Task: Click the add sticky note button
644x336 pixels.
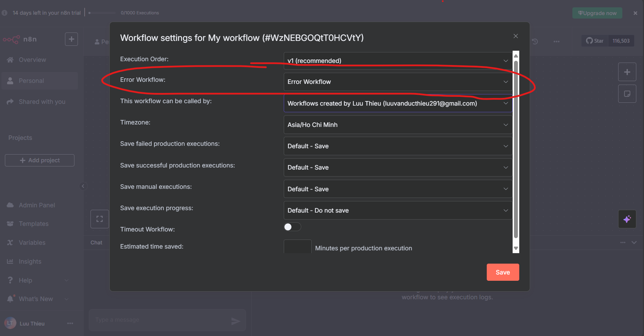Action: point(627,94)
